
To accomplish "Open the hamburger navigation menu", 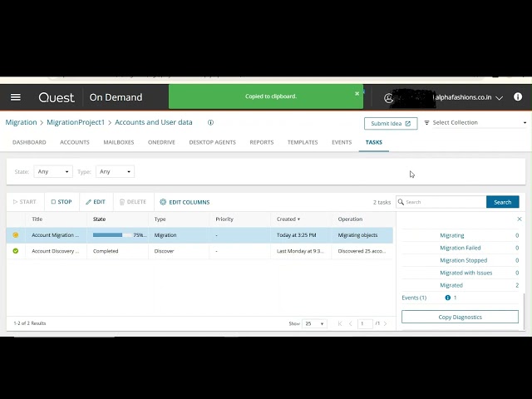I will (x=16, y=97).
